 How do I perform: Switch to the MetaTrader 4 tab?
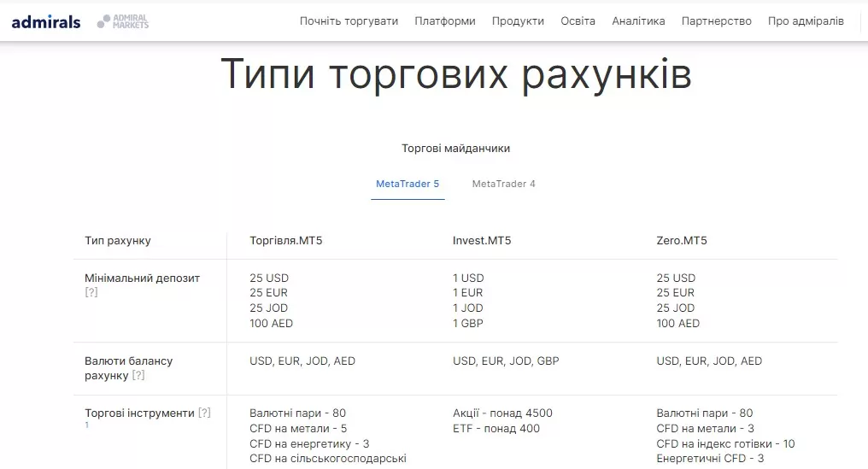click(x=504, y=184)
